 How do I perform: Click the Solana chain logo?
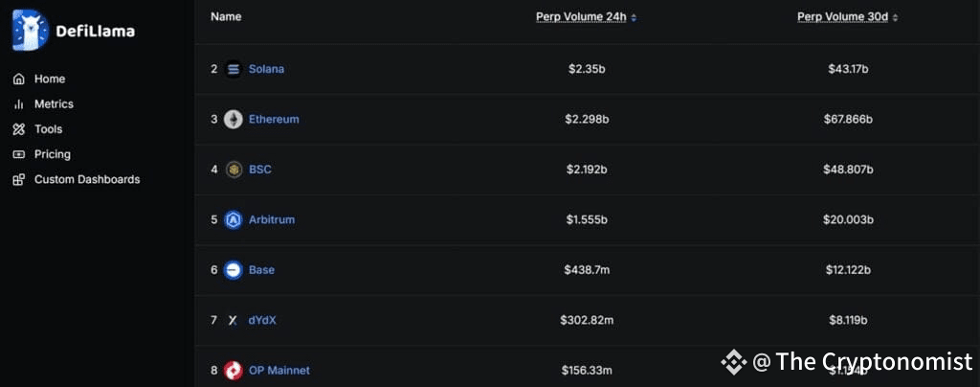click(x=234, y=69)
